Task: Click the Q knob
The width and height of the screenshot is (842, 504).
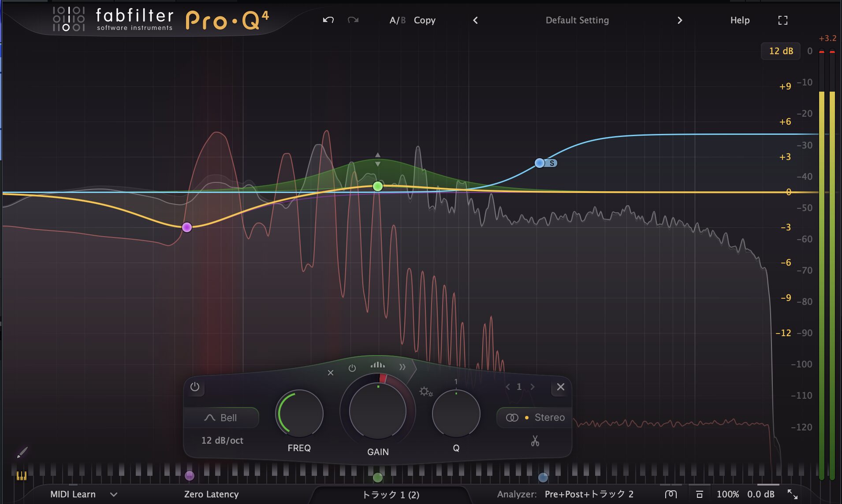Action: point(456,413)
